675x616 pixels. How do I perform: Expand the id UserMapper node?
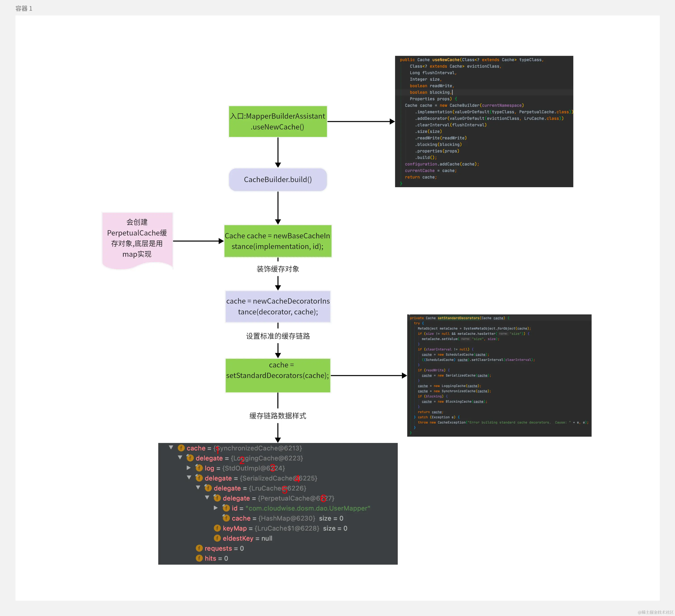[216, 508]
